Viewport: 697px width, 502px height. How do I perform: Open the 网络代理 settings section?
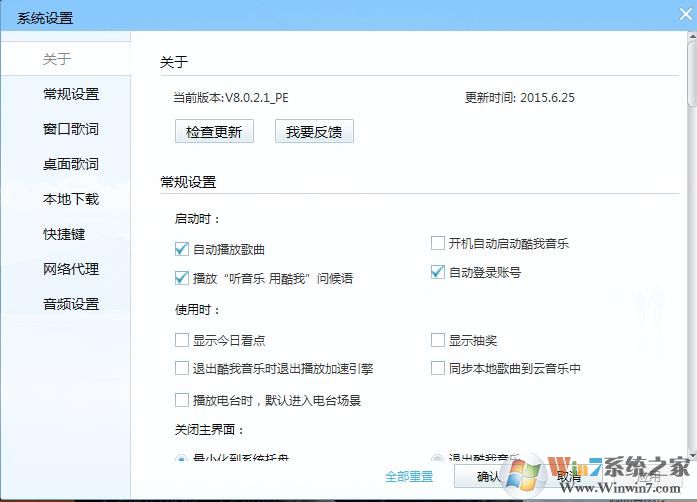pos(70,269)
